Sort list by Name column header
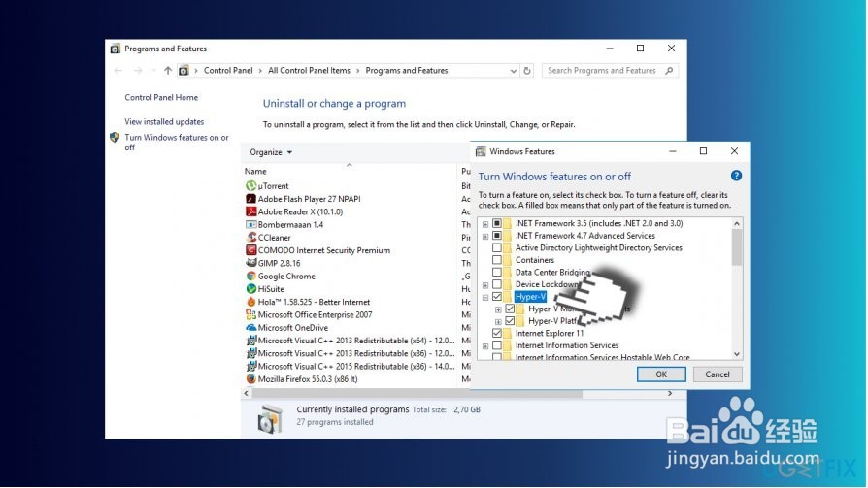The image size is (868, 488). click(x=255, y=172)
